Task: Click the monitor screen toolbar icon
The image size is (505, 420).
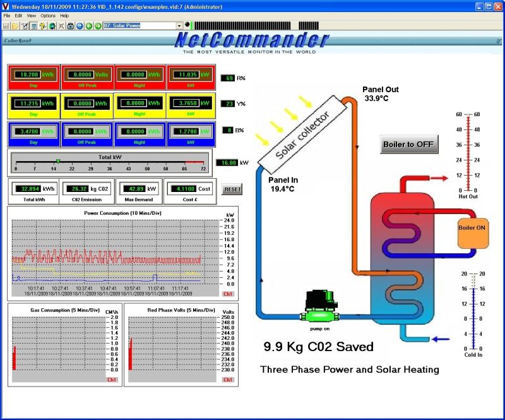Action: 33,26
